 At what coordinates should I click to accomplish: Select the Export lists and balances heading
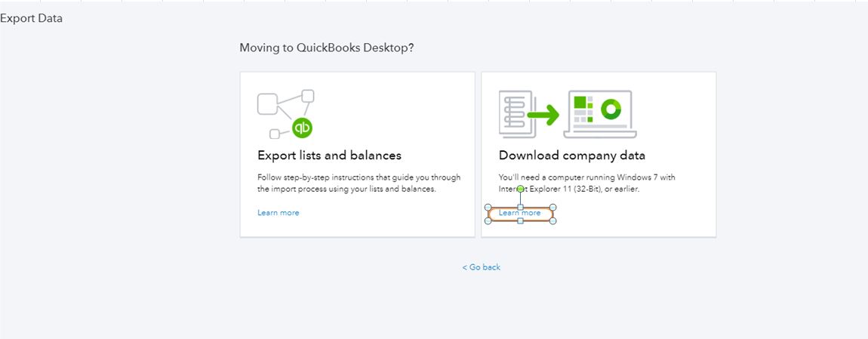pos(329,156)
